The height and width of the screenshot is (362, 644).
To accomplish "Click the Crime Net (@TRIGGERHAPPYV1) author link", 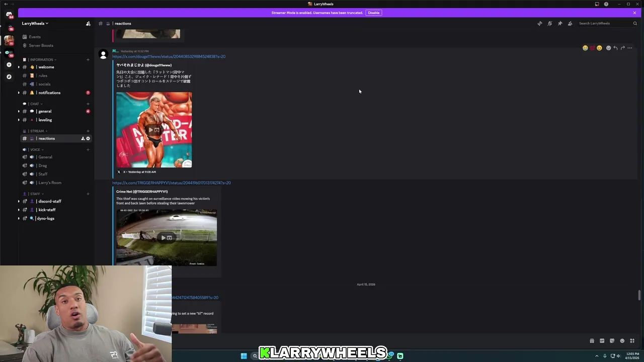I will coord(142,192).
